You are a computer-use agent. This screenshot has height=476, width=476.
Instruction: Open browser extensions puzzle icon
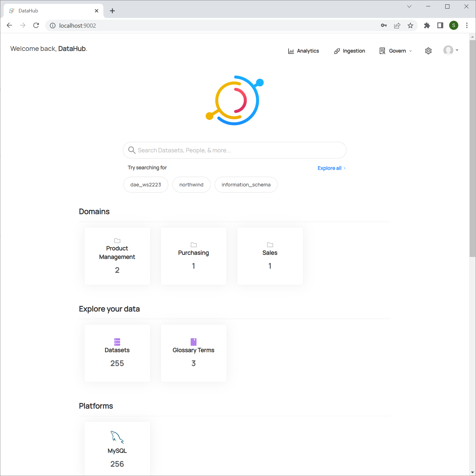point(427,25)
